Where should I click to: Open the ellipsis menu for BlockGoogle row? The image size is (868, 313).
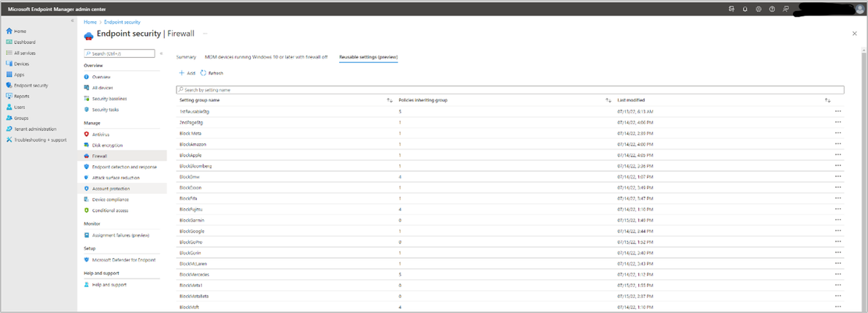[838, 231]
